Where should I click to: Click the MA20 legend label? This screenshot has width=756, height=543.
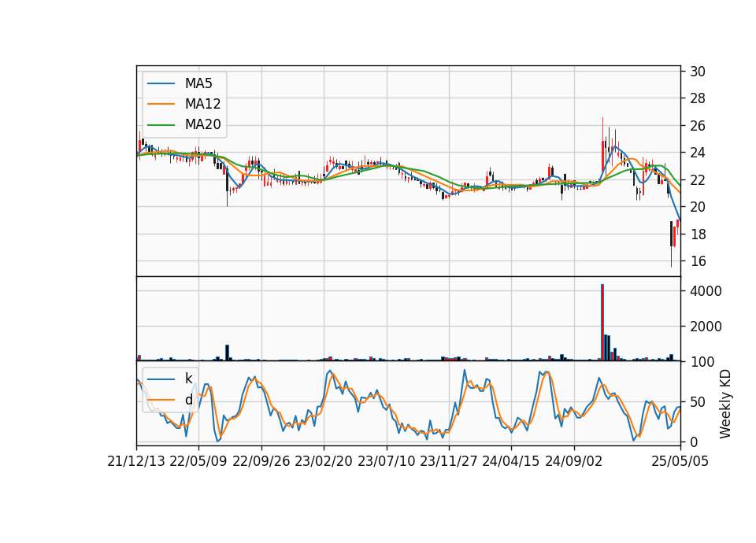coord(202,124)
